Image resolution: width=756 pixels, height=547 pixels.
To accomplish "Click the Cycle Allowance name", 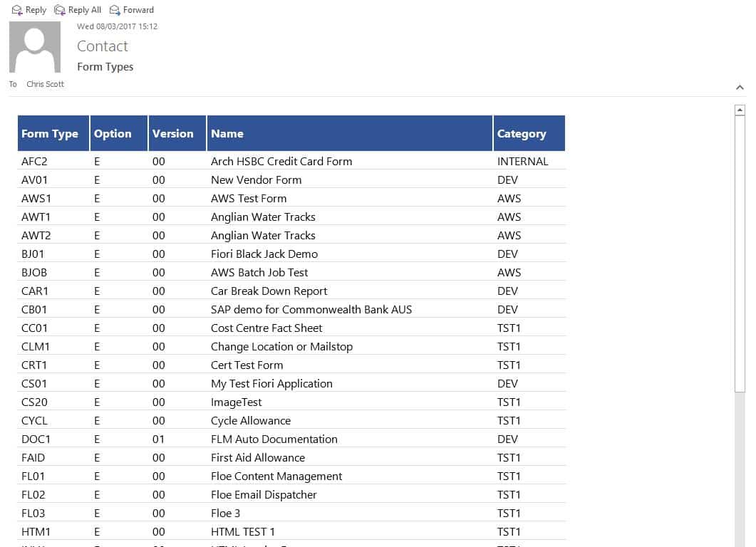I will click(251, 421).
